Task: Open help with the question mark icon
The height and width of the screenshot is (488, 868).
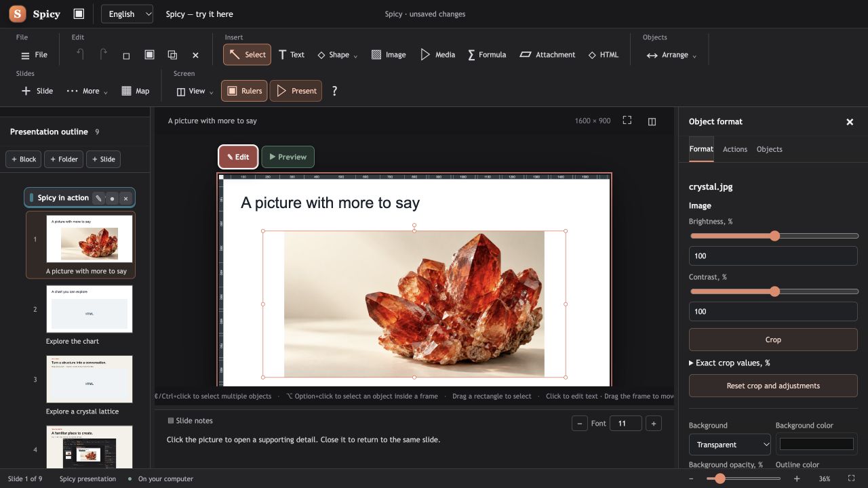Action: point(334,91)
